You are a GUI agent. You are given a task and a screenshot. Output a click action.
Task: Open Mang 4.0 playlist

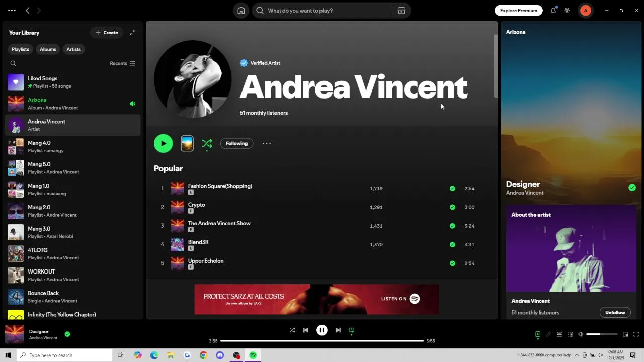click(73, 146)
